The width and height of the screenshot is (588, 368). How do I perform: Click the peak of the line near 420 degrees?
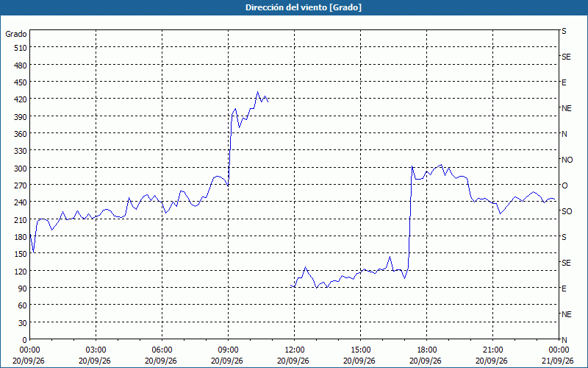coord(257,91)
